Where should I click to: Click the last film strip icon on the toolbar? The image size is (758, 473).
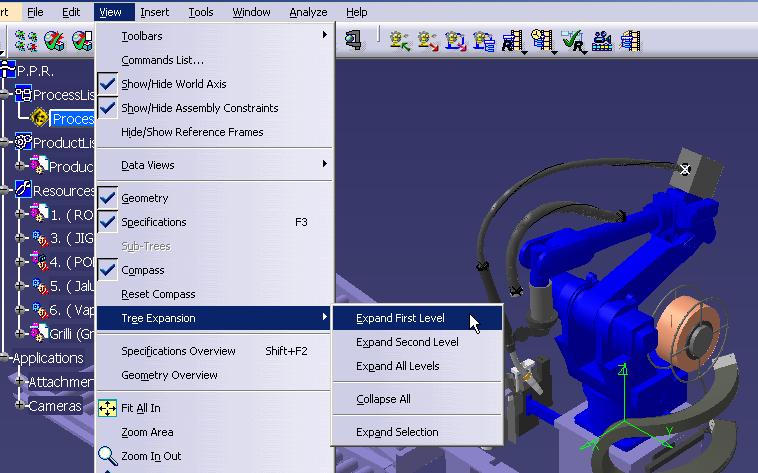630,41
